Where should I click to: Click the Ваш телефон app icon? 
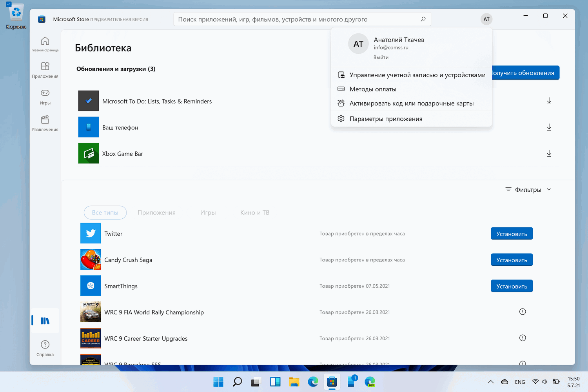click(x=89, y=127)
